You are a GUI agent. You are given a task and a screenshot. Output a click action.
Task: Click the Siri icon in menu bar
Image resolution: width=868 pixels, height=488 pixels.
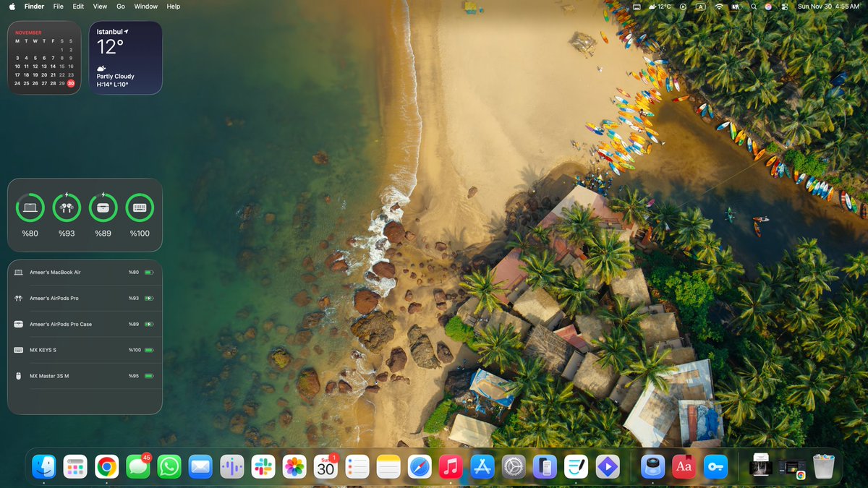[768, 6]
